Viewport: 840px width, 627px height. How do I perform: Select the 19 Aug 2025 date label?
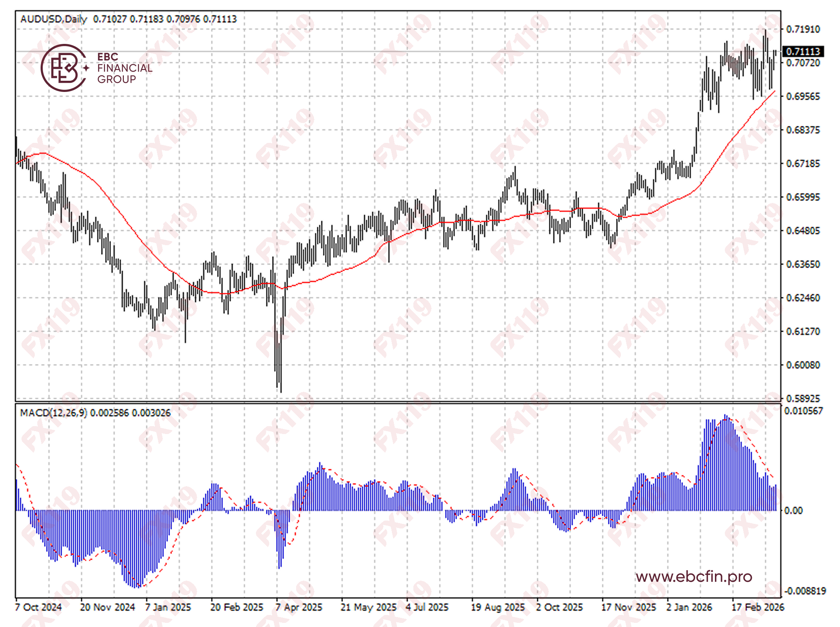coord(497,607)
